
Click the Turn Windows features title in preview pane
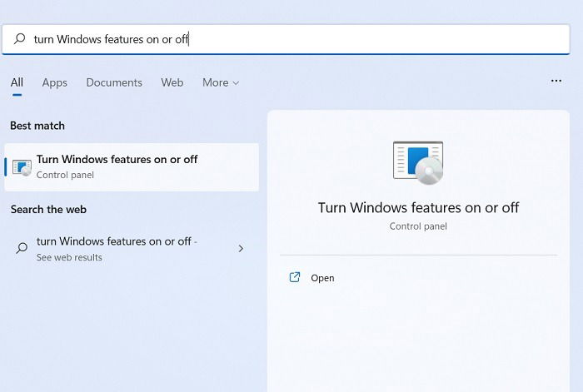tap(418, 208)
